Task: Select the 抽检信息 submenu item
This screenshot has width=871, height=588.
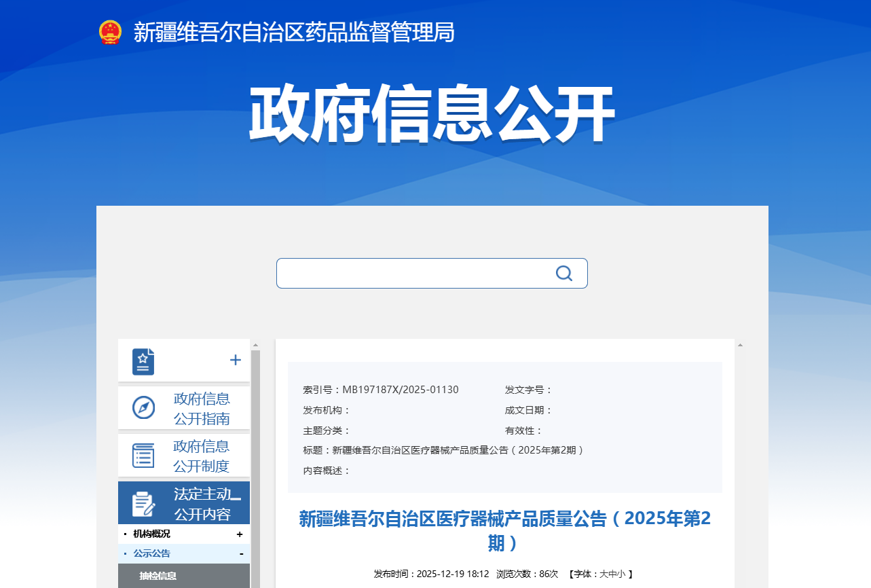Action: pos(158,576)
